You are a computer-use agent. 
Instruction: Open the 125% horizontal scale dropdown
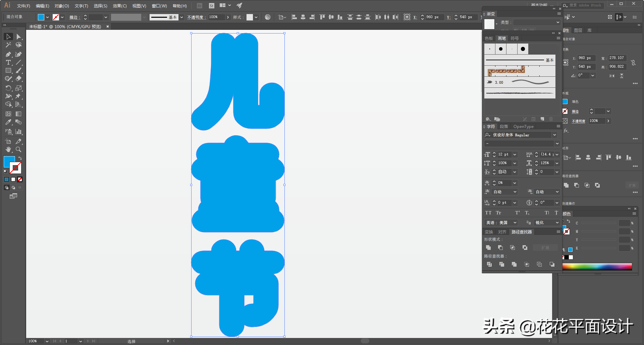pos(557,163)
